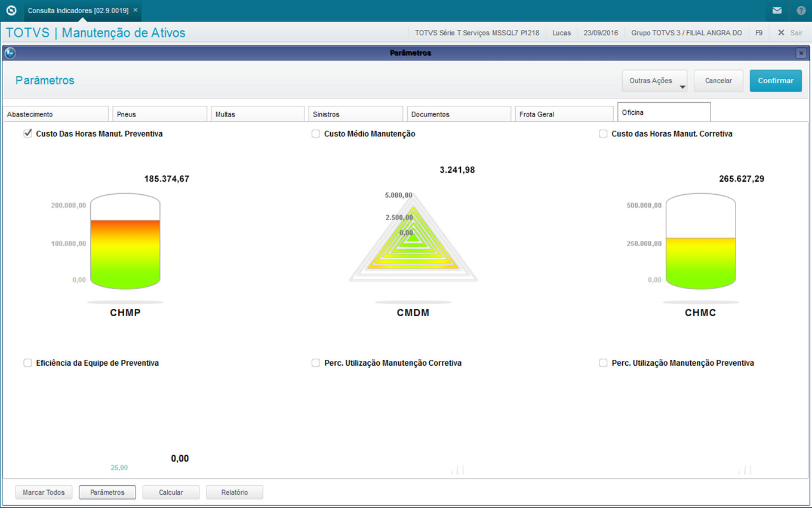
Task: Uncheck Custo Das Horas Manut. Preventiva
Action: (x=27, y=134)
